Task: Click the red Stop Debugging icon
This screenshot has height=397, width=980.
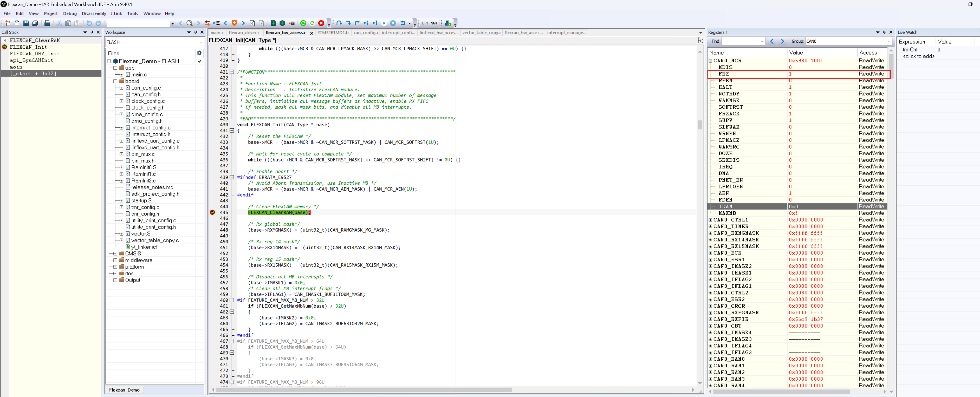Action: (x=321, y=23)
